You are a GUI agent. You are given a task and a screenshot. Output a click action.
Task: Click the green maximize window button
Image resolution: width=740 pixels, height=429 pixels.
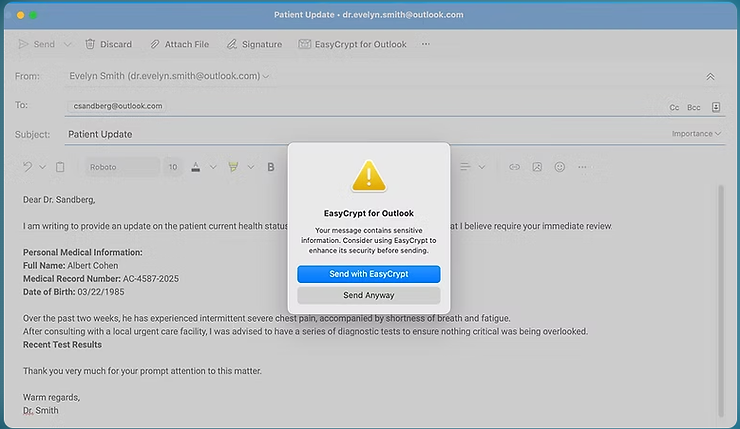point(33,15)
